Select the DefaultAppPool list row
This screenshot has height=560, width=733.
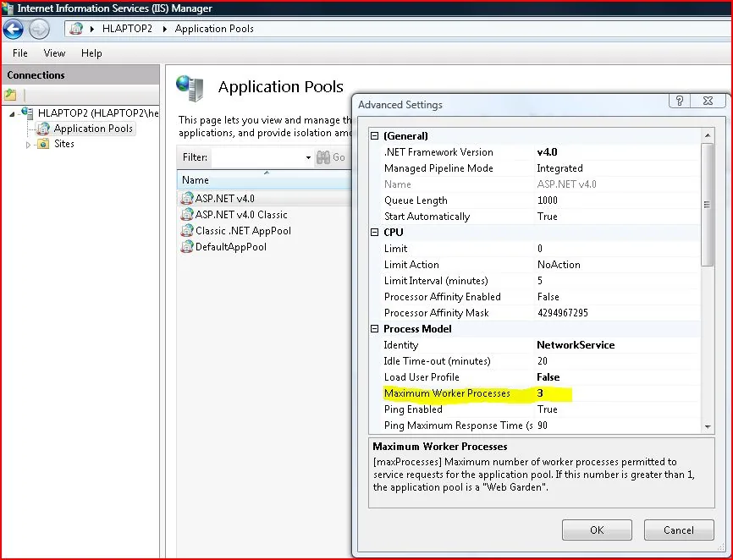coord(264,247)
